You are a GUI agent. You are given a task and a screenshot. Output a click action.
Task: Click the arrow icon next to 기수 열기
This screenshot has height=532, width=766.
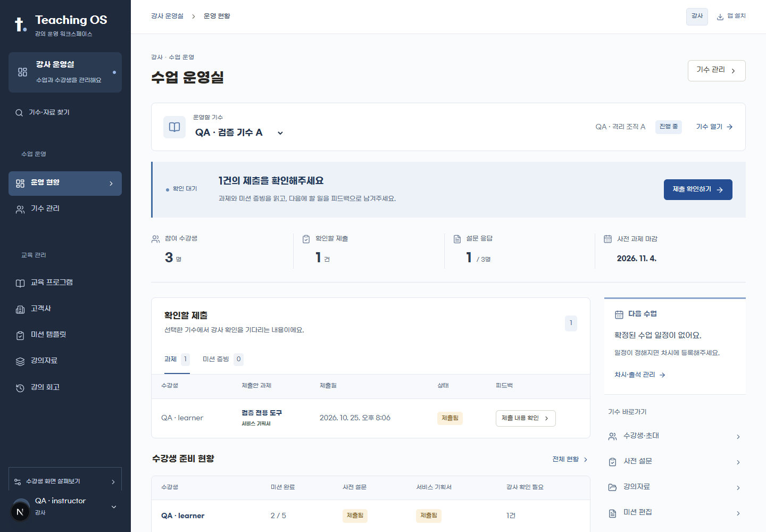pos(730,127)
